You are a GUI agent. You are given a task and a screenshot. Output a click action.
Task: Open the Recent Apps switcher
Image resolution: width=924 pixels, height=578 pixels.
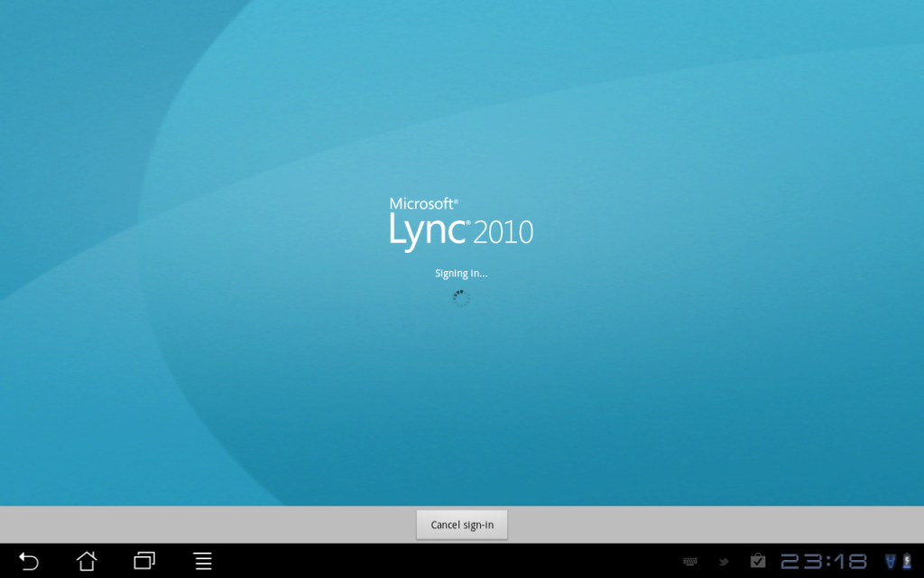141,561
